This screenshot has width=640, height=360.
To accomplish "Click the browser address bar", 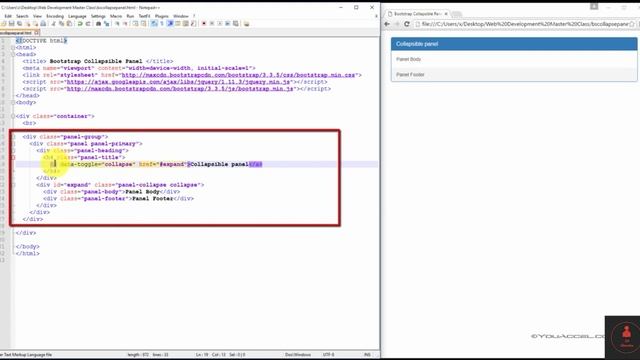I will [524, 24].
